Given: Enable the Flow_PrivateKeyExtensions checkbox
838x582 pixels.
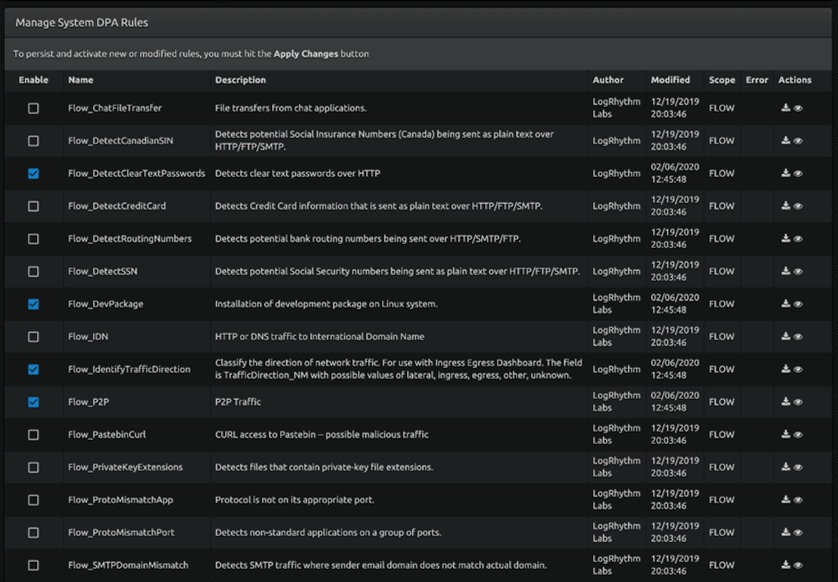Looking at the screenshot, I should point(33,467).
